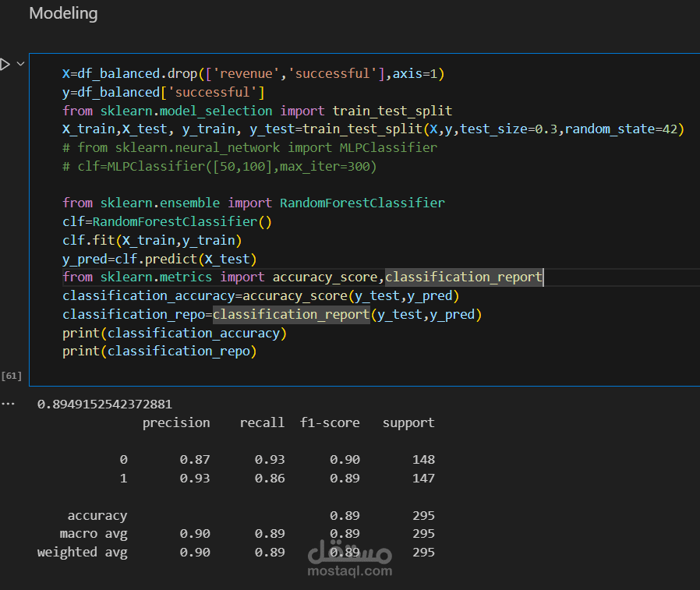The height and width of the screenshot is (590, 700).
Task: Click support value 148
Action: (423, 460)
